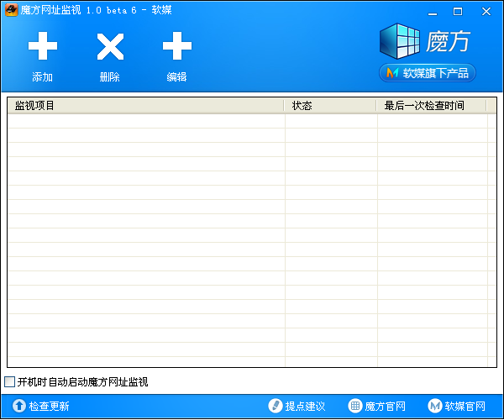Open the 提点建议 link
Screen dimensions: 504x420
[x=305, y=407]
